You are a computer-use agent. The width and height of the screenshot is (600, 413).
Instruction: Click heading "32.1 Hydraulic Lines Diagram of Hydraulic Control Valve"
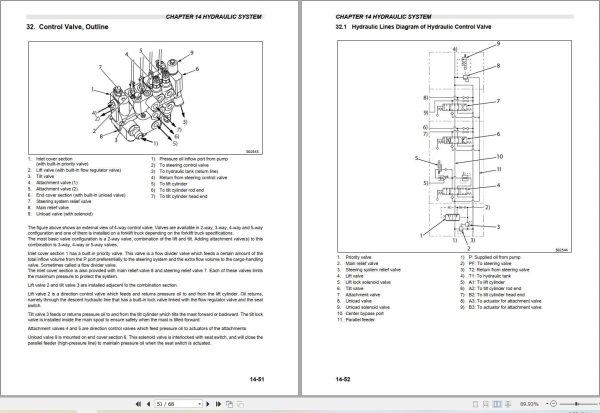[413, 27]
